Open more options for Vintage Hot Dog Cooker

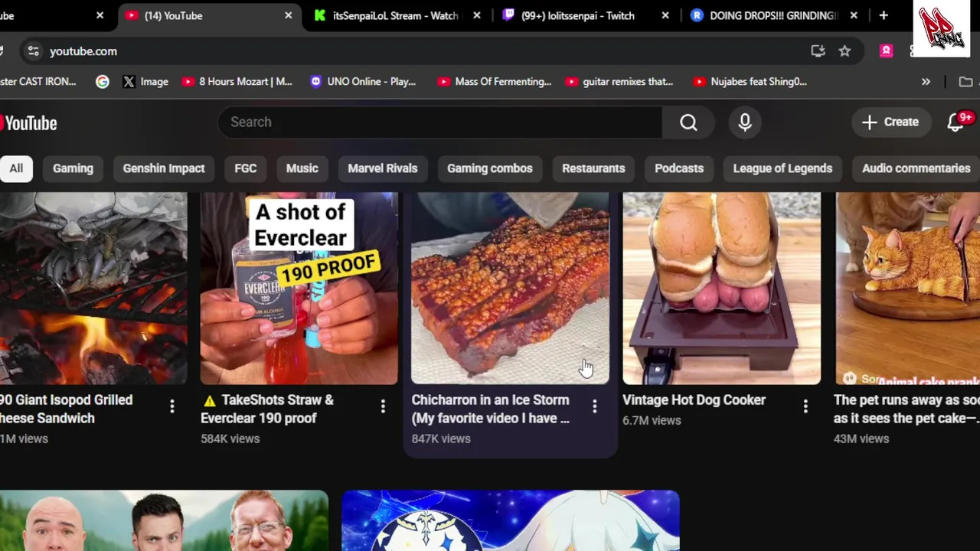click(805, 406)
